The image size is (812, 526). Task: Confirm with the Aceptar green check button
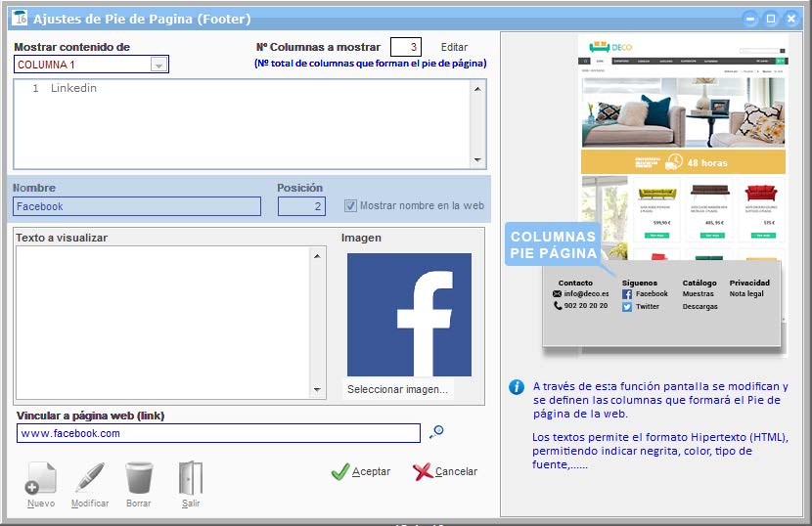point(360,471)
